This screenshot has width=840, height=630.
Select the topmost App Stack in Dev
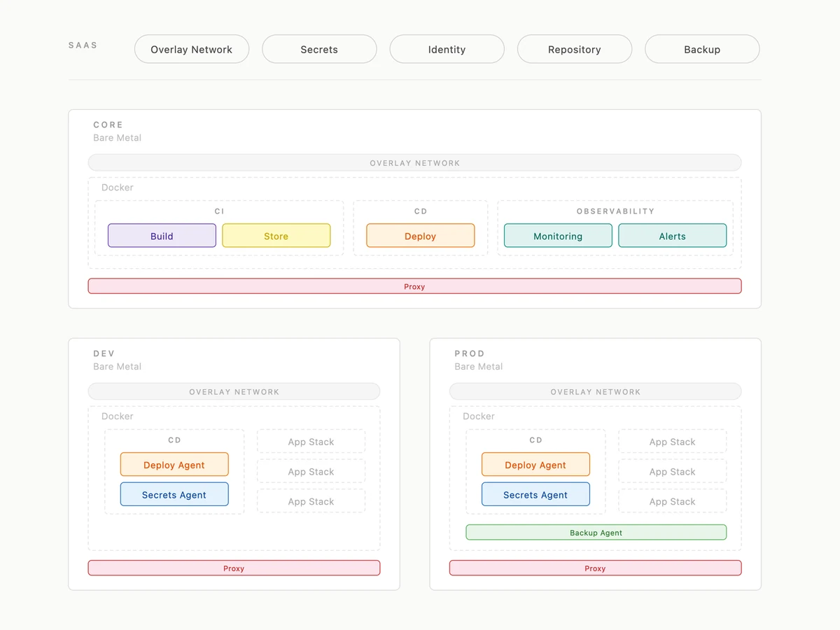(311, 442)
